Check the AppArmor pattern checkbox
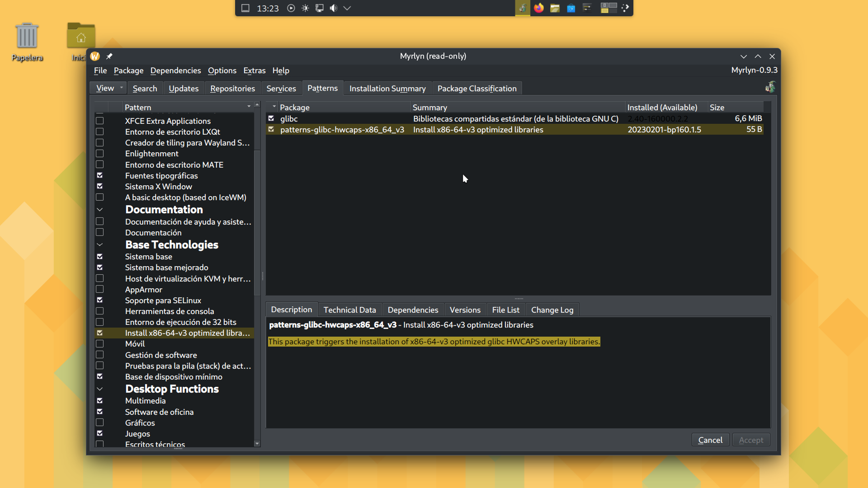Viewport: 868px width, 488px height. (100, 289)
